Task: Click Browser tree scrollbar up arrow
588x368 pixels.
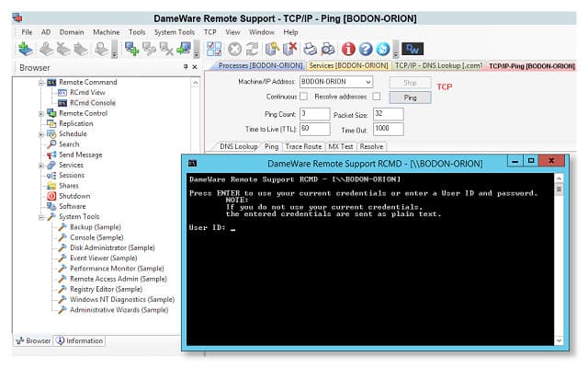Action: tap(196, 83)
